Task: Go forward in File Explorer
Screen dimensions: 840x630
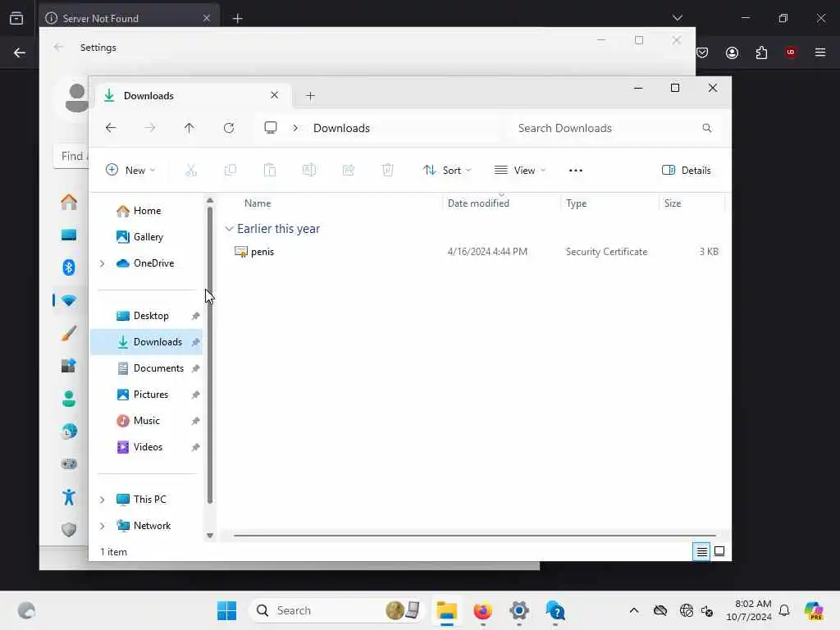Action: click(150, 128)
